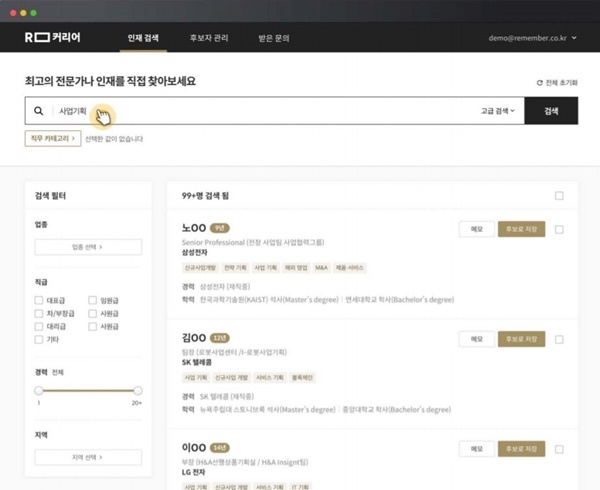Click the 14년 experience badge on 이OO
600x490 pixels.
click(220, 448)
